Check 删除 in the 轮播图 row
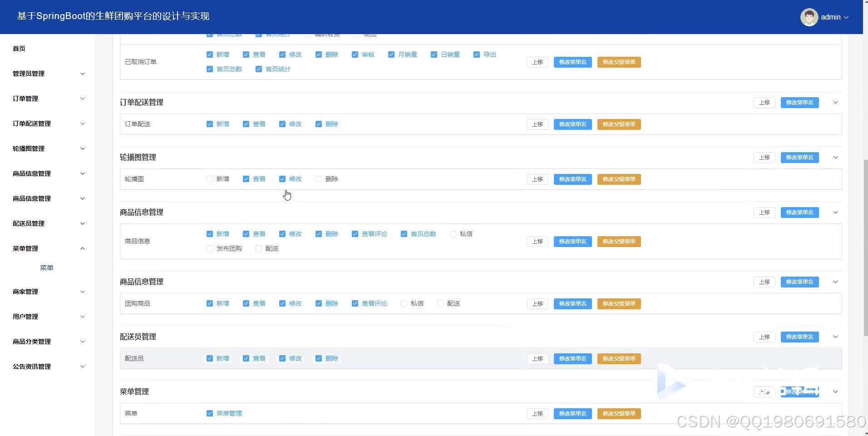This screenshot has height=436, width=868. pyautogui.click(x=318, y=179)
